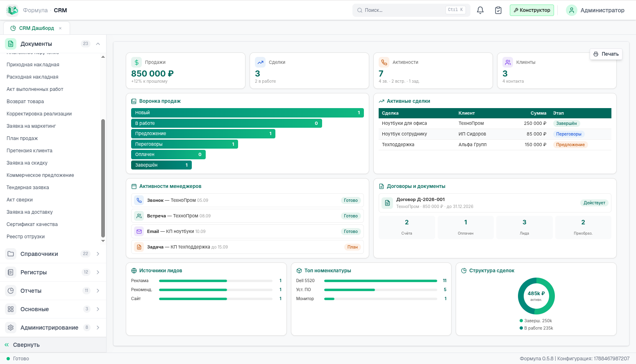Viewport: 636px width, 364px height.
Task: Click the Задача — КП техподдержка activity row
Action: point(248,247)
